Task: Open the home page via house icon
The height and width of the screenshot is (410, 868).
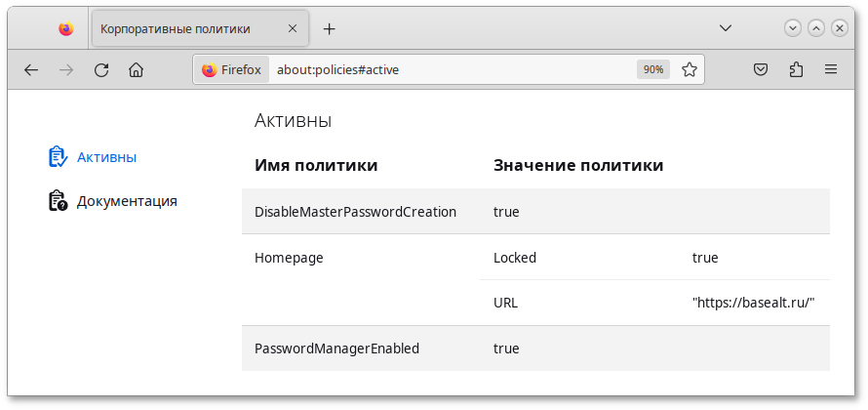Action: click(136, 70)
